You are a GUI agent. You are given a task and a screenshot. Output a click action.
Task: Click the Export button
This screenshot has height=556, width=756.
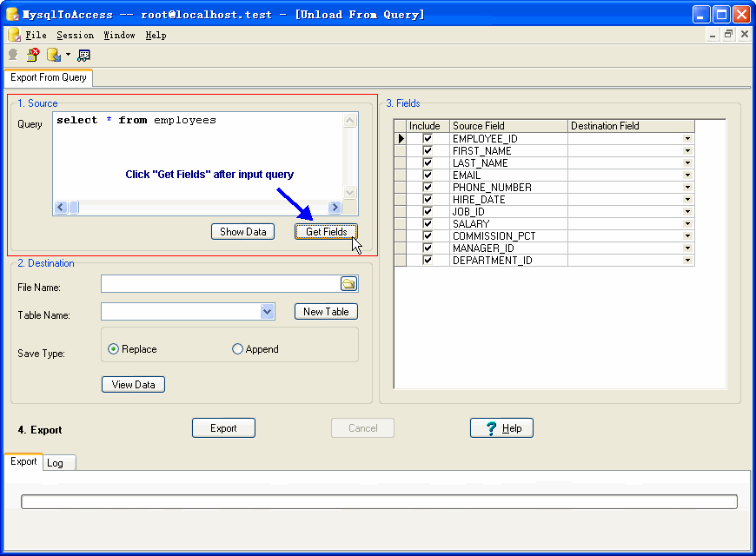click(223, 427)
